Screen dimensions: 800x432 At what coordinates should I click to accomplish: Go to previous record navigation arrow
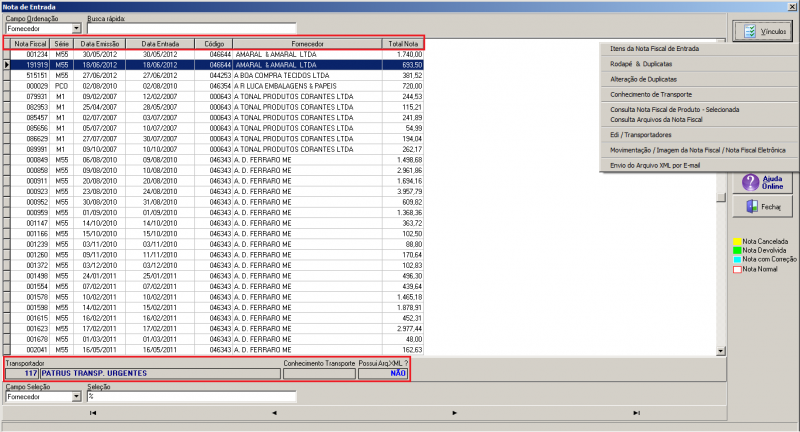pos(274,413)
